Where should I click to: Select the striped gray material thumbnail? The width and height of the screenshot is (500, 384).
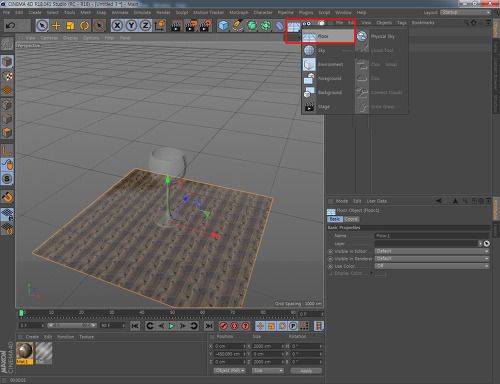pyautogui.click(x=44, y=353)
